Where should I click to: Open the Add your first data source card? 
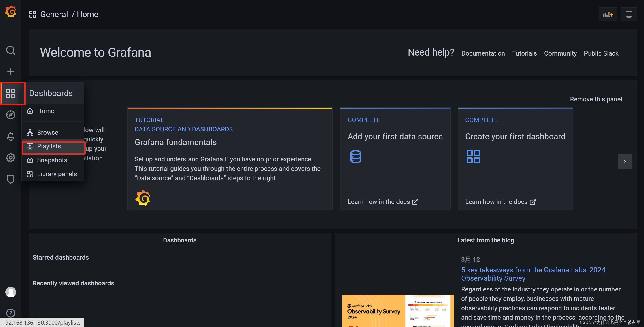point(395,159)
